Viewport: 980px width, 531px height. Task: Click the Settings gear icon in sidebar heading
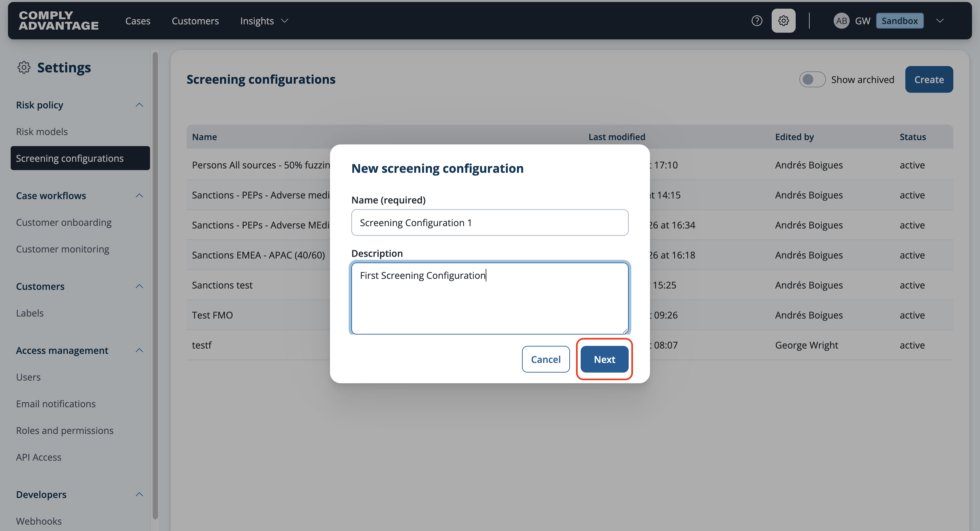click(x=24, y=67)
